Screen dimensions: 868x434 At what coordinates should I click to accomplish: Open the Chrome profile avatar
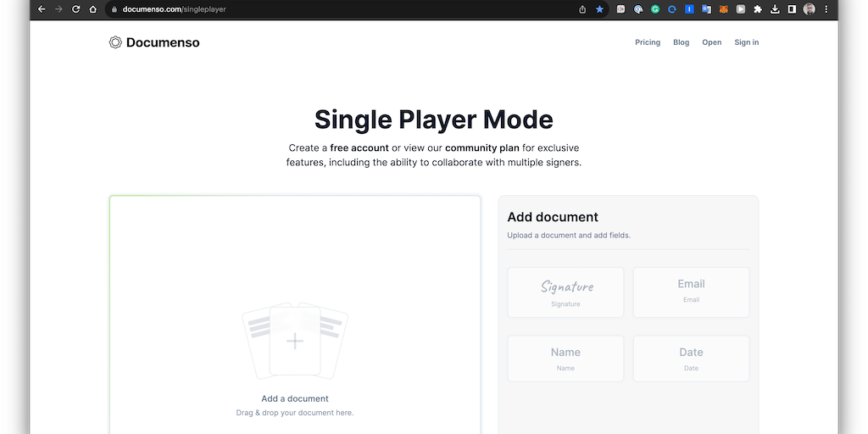coord(810,9)
